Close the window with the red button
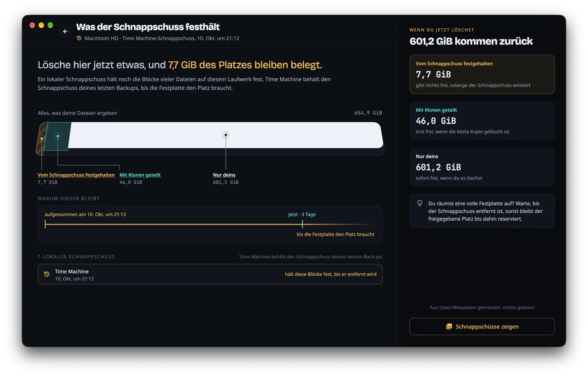The width and height of the screenshot is (588, 376). click(32, 25)
